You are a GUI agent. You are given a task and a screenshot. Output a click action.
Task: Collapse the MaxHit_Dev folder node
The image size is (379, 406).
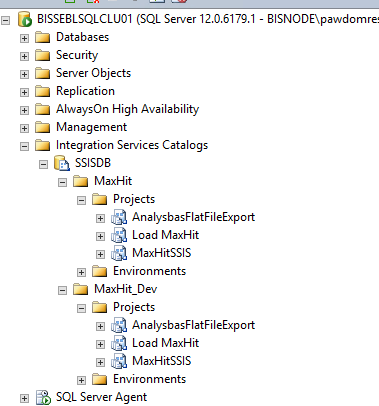tap(62, 290)
